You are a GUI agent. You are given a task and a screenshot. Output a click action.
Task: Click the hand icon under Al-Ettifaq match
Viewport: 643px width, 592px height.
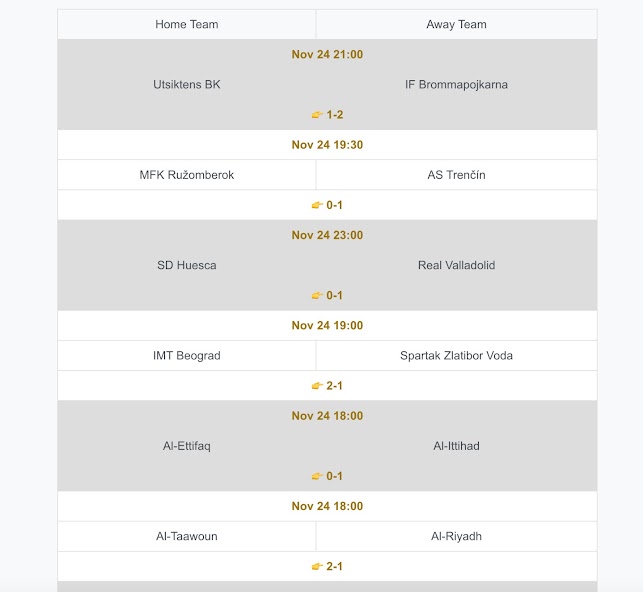pyautogui.click(x=317, y=476)
